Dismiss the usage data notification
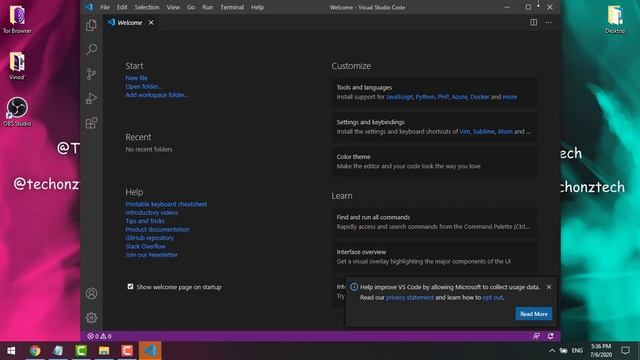Screen dimensions: 640x360 tap(549, 287)
